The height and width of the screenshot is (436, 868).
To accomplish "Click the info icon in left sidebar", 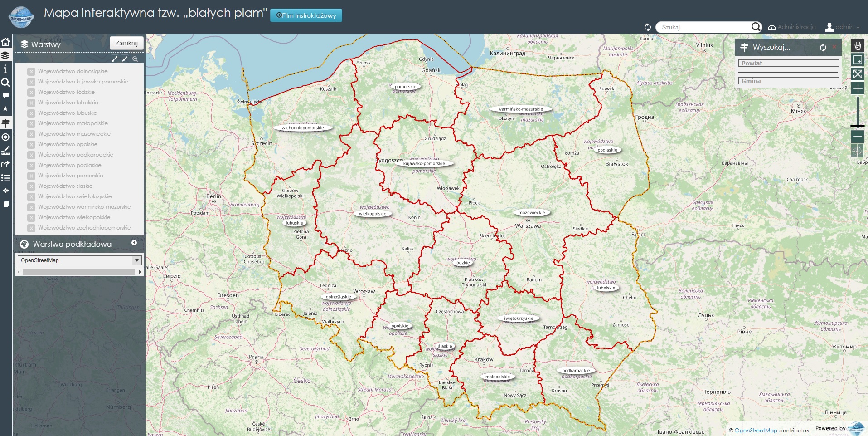I will (5, 69).
